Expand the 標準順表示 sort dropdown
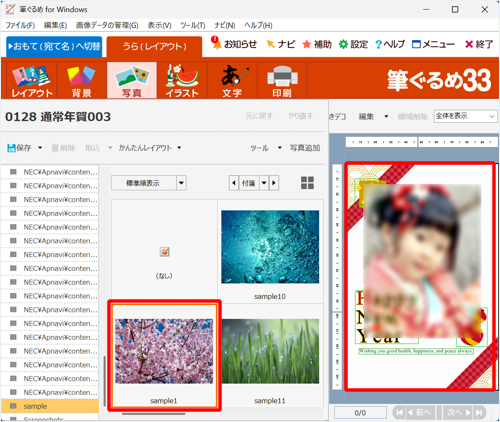Viewport: 500px width, 422px height. 181,183
